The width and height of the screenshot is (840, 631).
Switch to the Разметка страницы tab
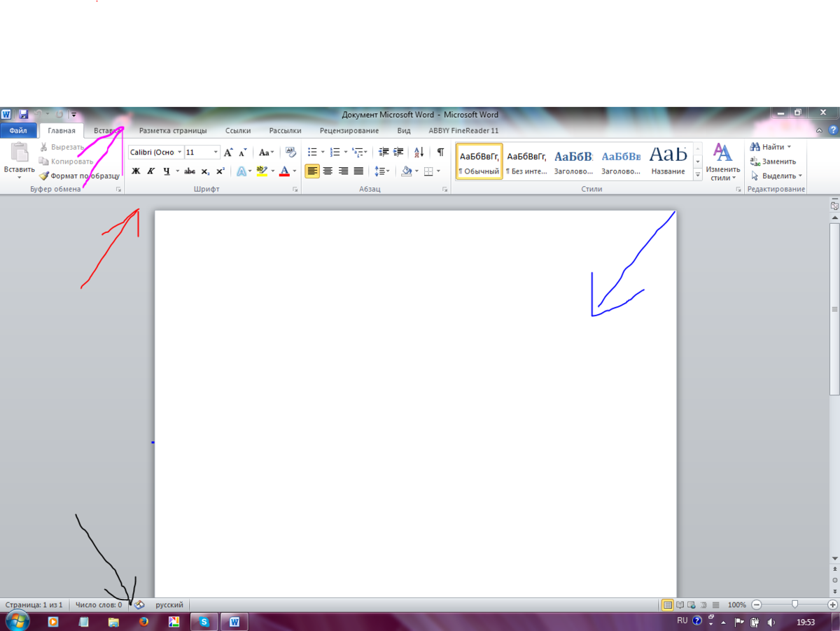coord(173,131)
